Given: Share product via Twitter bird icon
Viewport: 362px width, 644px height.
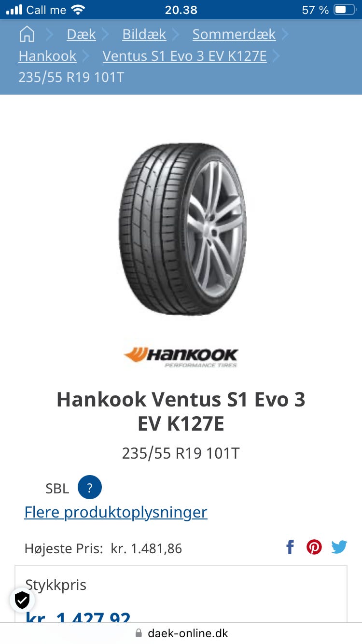Looking at the screenshot, I should tap(339, 547).
